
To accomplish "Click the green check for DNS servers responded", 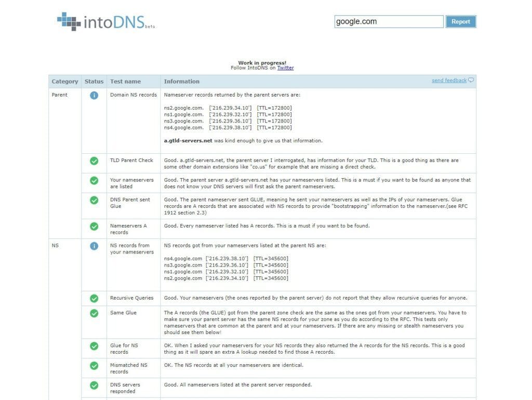I will 94,384.
